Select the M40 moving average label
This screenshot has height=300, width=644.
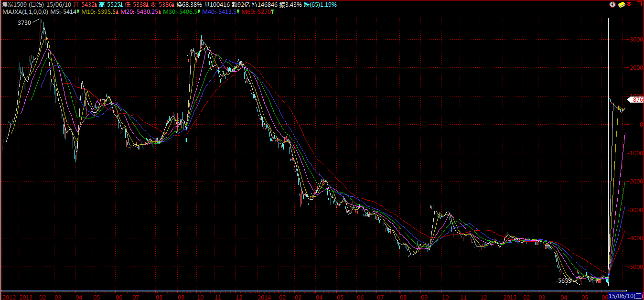220,11
